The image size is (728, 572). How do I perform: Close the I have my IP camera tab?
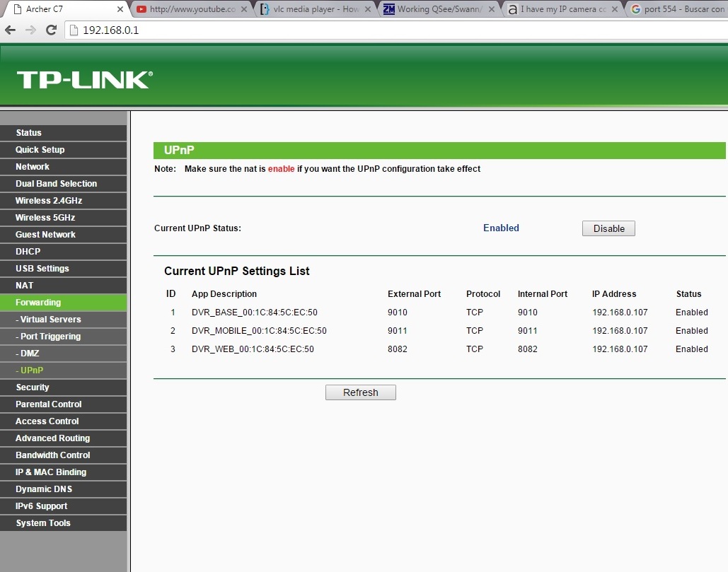click(x=615, y=9)
